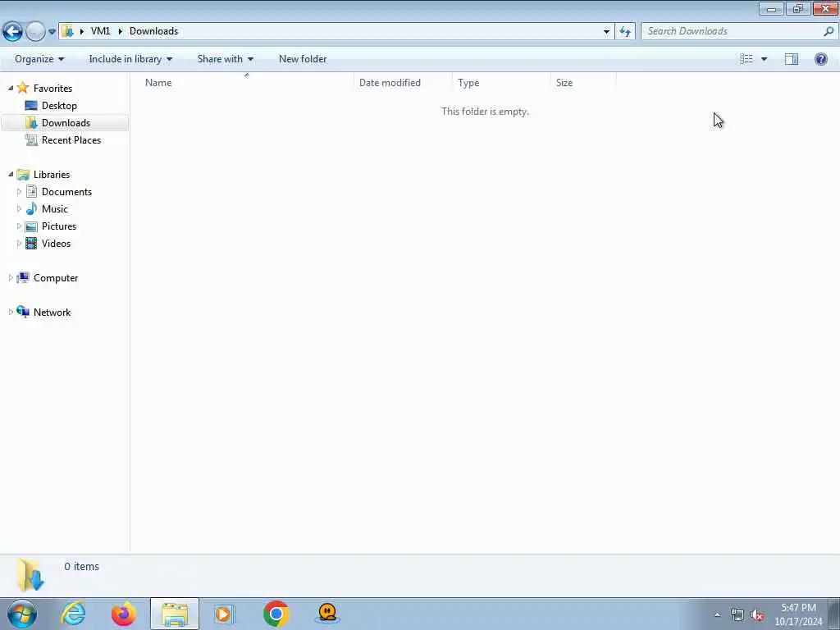Image resolution: width=840 pixels, height=630 pixels.
Task: Expand the Computer node arrow
Action: tap(10, 278)
